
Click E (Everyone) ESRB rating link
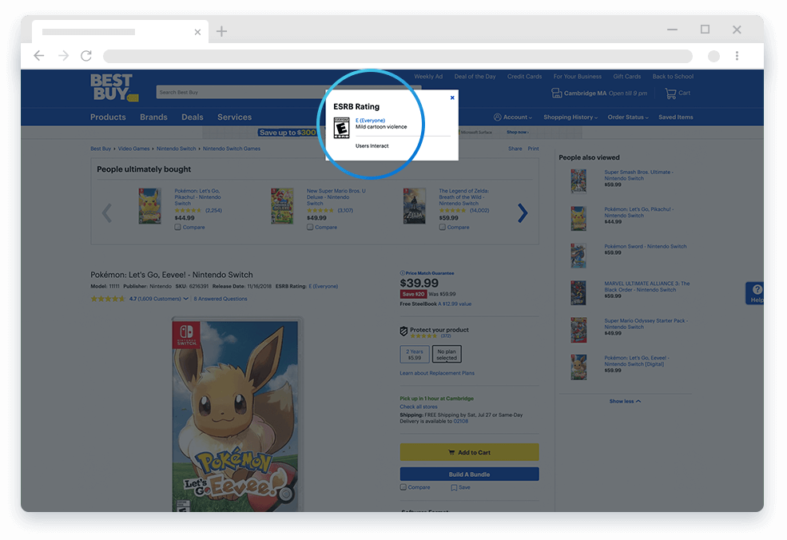tap(323, 286)
